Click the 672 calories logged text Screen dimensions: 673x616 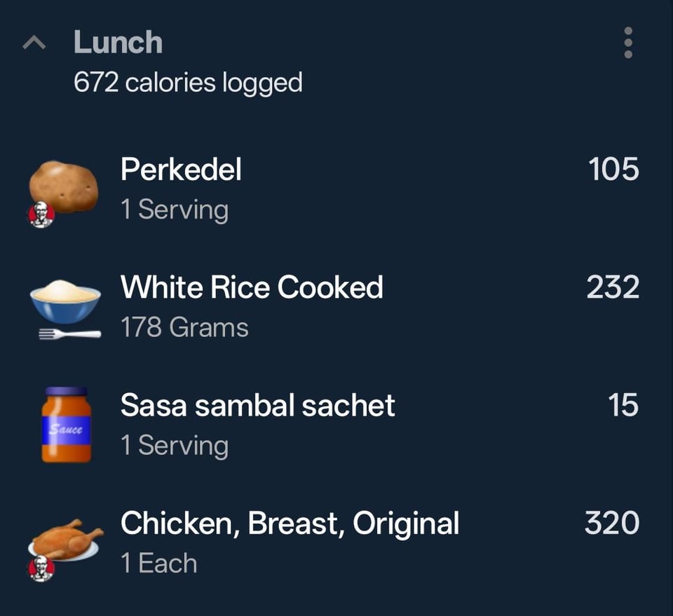point(188,83)
